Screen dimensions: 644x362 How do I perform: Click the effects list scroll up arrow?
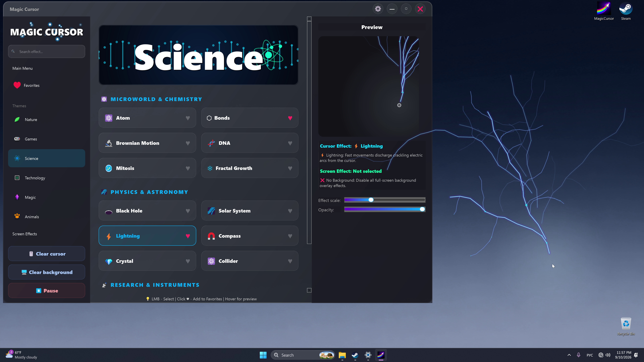[x=309, y=19]
